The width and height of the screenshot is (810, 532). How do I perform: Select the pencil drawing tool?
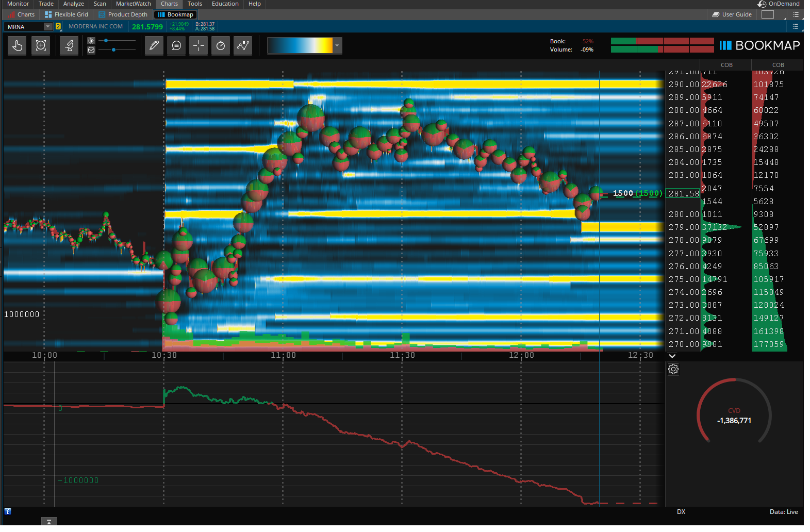pos(154,46)
